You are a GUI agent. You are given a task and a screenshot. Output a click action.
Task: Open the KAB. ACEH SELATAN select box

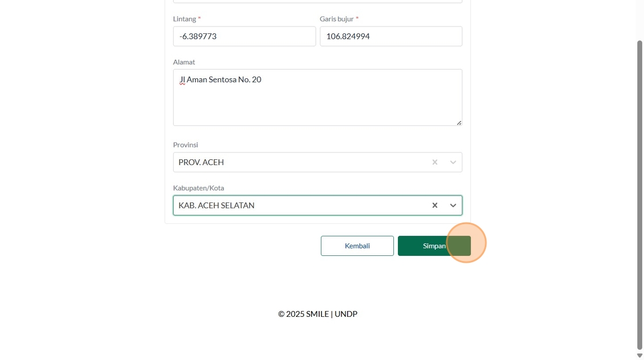click(299, 205)
